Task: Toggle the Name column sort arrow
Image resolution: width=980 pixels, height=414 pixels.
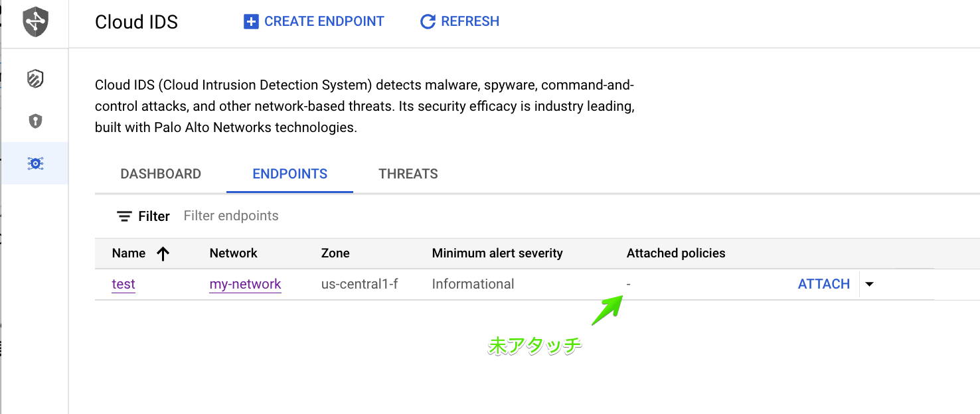Action: (163, 253)
